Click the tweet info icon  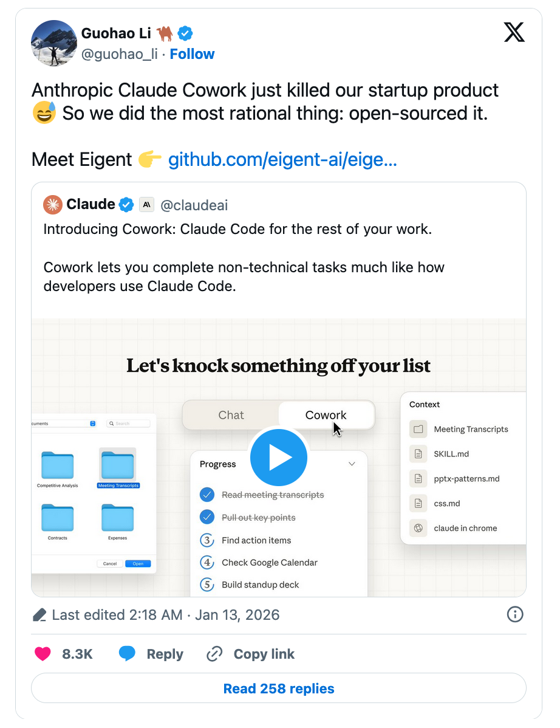coord(514,614)
